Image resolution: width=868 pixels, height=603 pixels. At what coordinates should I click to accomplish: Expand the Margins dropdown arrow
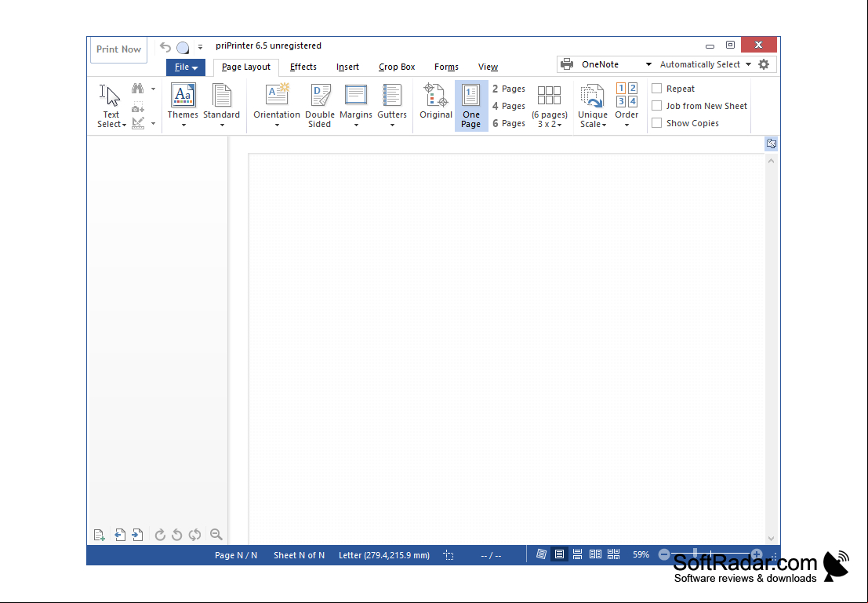point(356,125)
